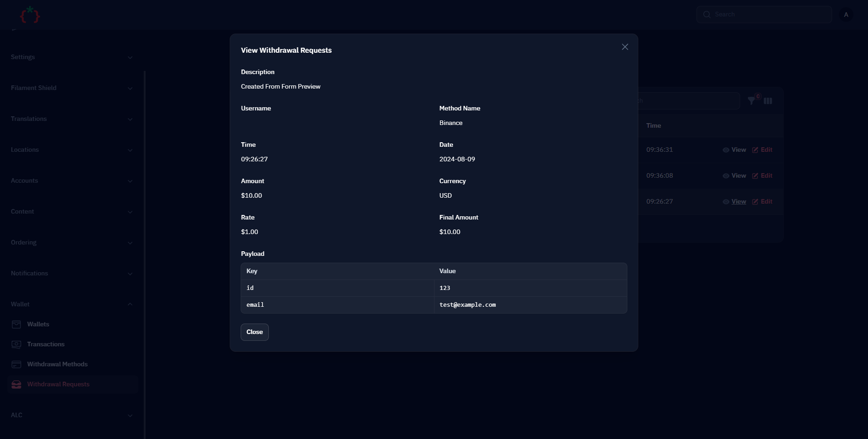Edit the 09:26:27 request row

coord(762,202)
